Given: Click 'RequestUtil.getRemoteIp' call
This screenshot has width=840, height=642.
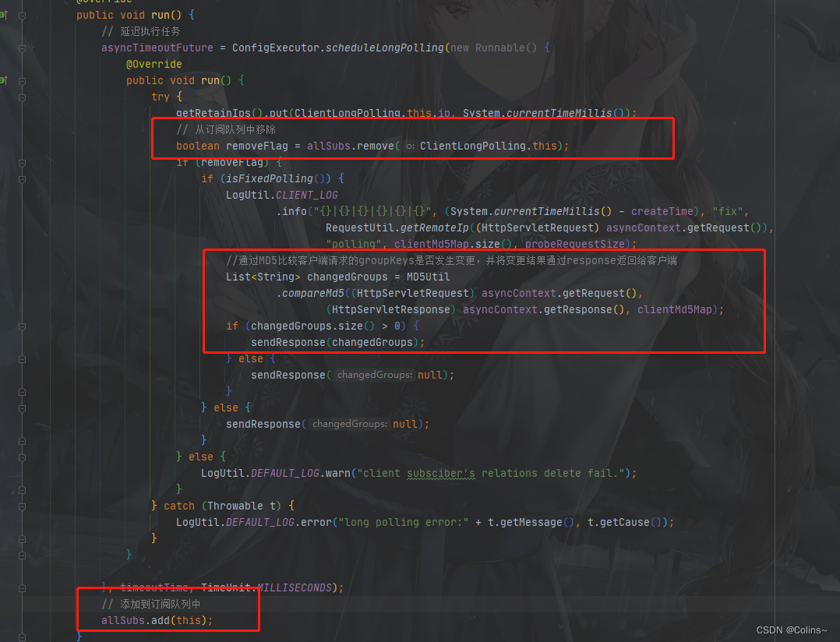Looking at the screenshot, I should coord(397,228).
